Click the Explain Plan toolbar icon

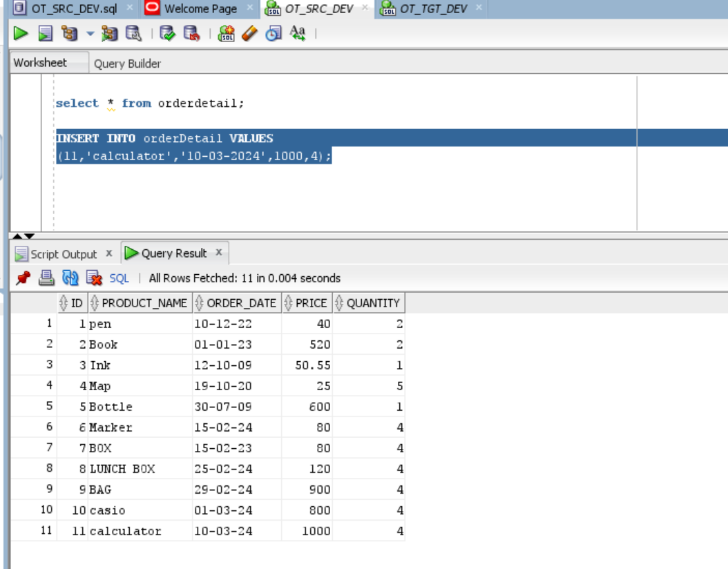point(70,33)
